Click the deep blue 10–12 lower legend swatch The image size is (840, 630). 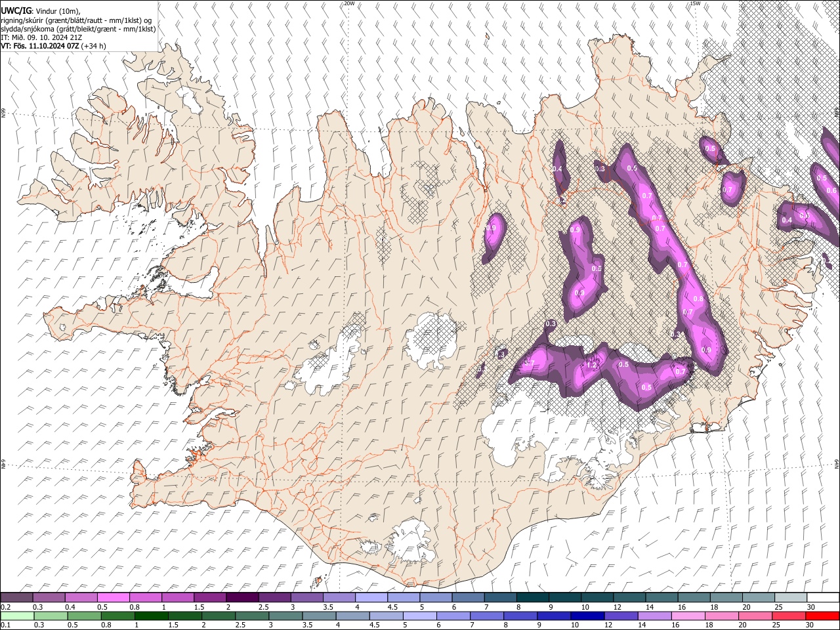[587, 616]
